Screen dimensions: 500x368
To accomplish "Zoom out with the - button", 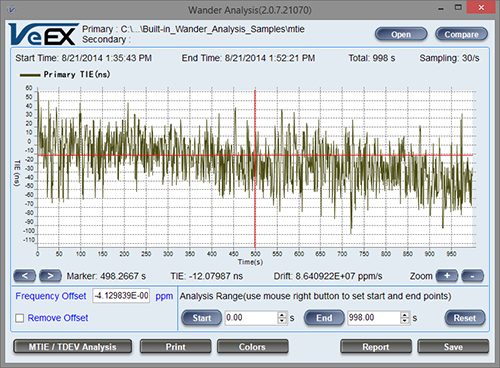I will click(x=472, y=276).
